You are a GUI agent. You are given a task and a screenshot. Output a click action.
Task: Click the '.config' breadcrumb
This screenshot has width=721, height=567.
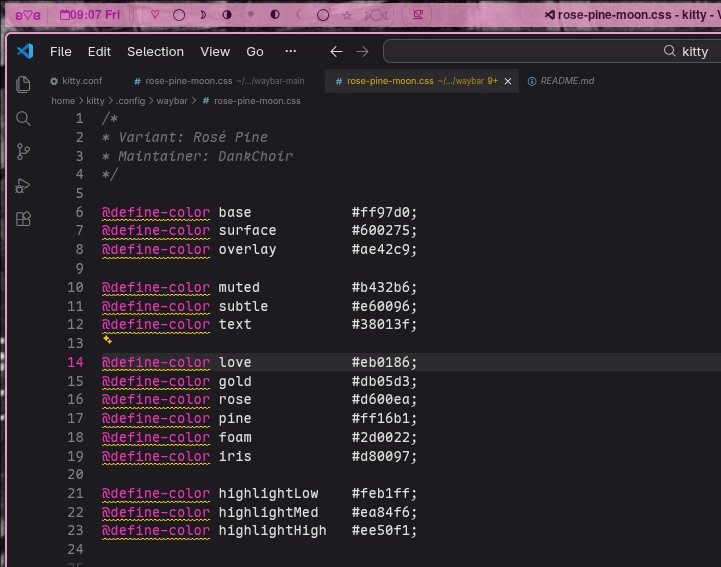click(x=130, y=101)
